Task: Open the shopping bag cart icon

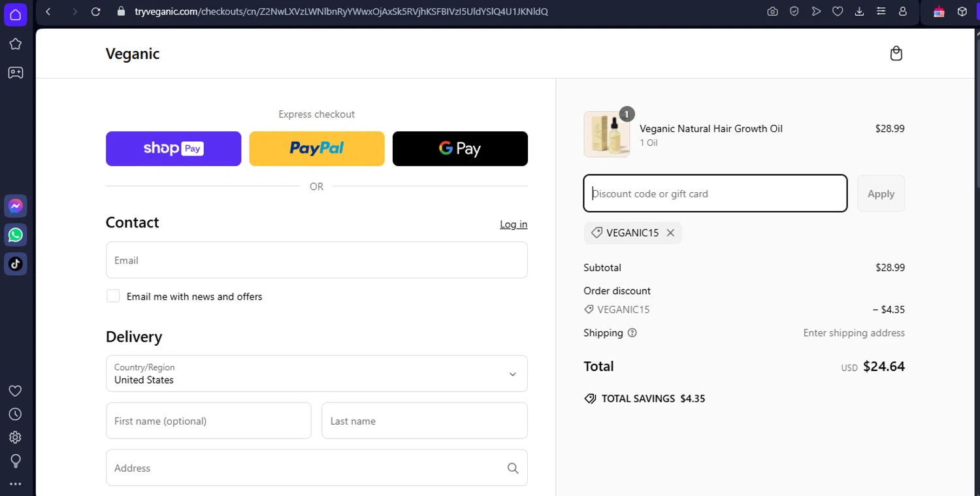Action: coord(896,54)
